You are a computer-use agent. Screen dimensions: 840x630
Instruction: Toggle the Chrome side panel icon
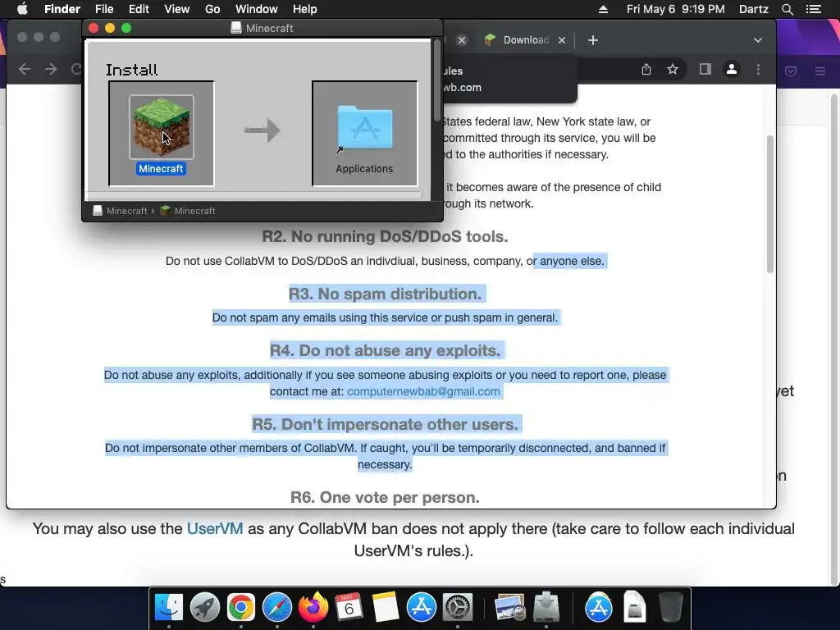click(x=705, y=69)
